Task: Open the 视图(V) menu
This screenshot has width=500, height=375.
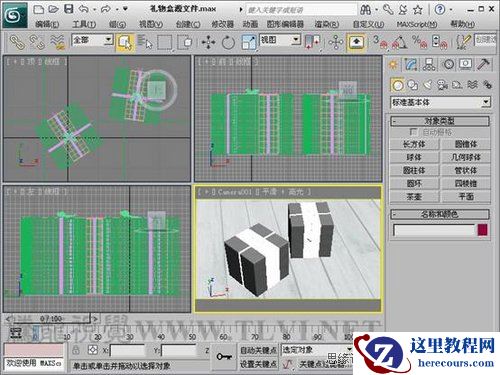Action: tap(151, 24)
